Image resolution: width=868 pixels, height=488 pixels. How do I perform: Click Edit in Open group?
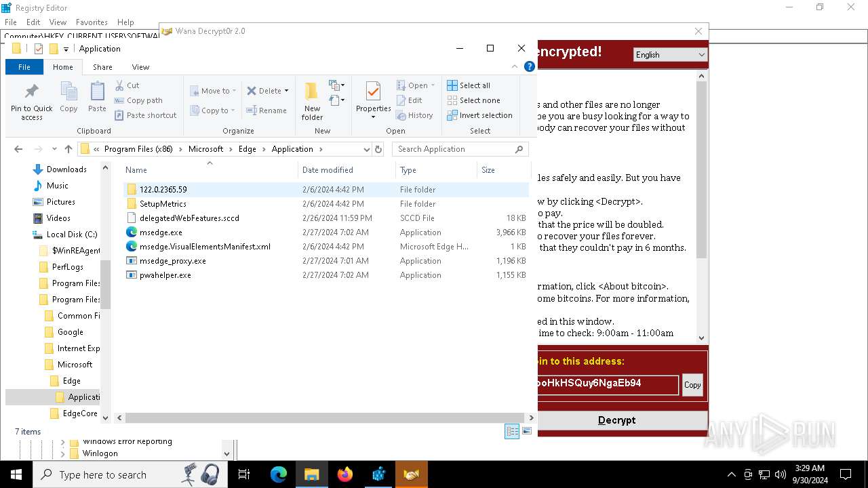click(409, 100)
